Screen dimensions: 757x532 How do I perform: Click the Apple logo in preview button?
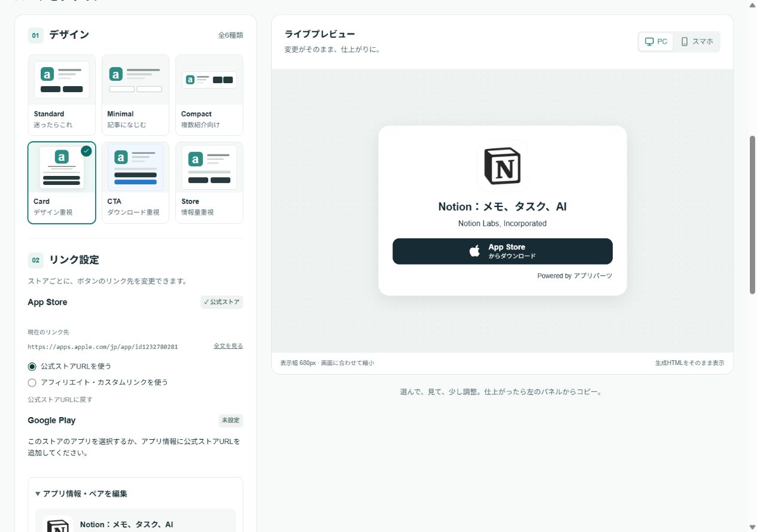pyautogui.click(x=475, y=251)
